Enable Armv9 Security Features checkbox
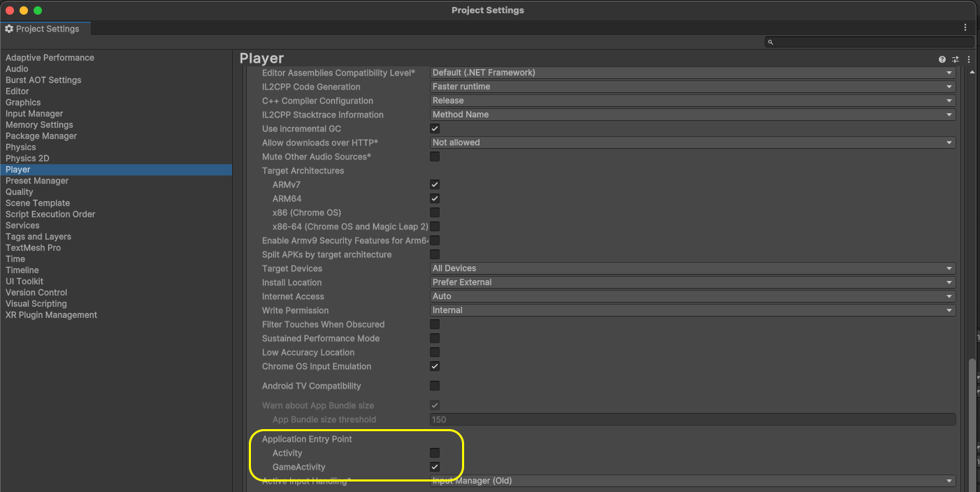 point(435,240)
